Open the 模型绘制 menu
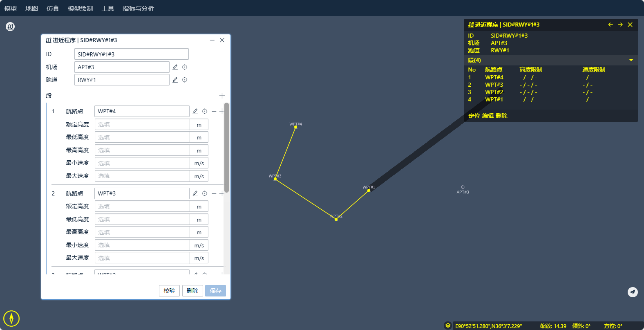This screenshot has width=644, height=330. point(80,8)
